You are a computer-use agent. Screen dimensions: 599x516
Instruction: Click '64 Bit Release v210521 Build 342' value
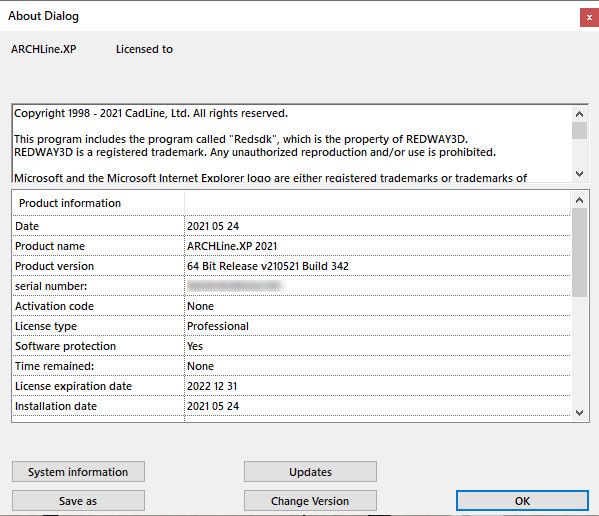tap(268, 266)
